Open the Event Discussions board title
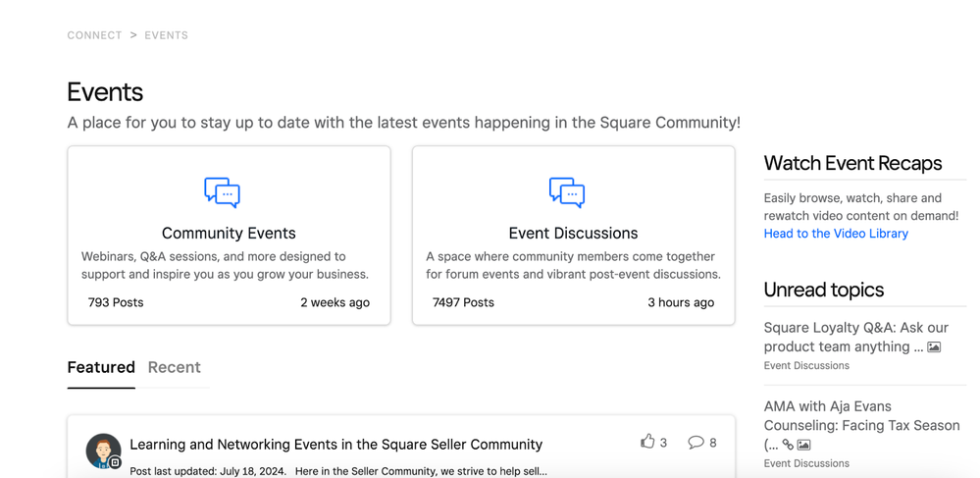 (573, 233)
